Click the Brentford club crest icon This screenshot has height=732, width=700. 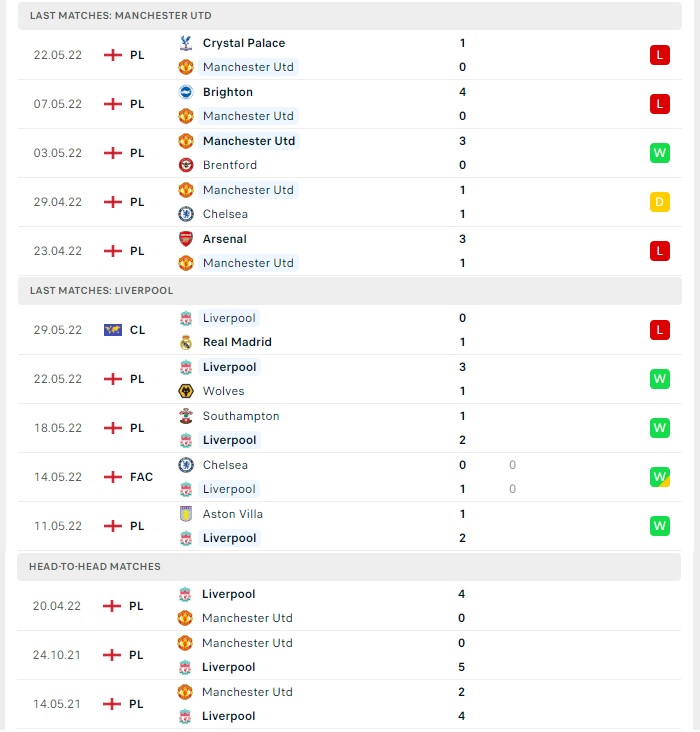[x=186, y=165]
